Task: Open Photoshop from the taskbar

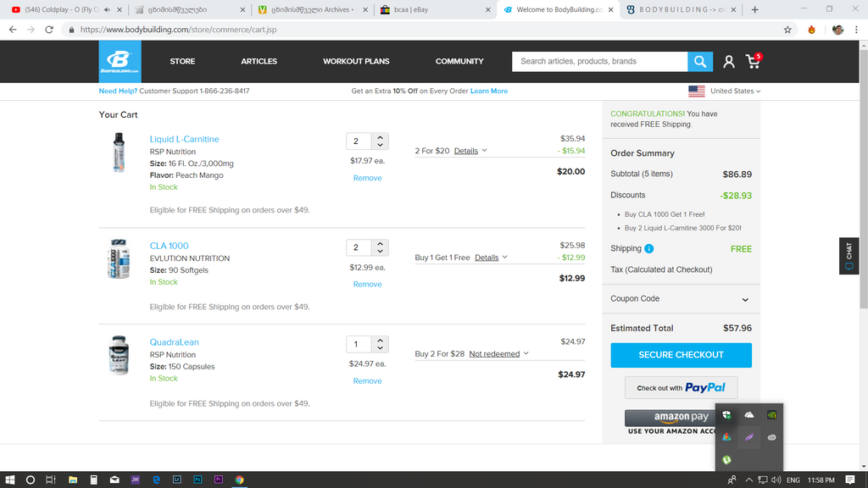Action: [198, 480]
